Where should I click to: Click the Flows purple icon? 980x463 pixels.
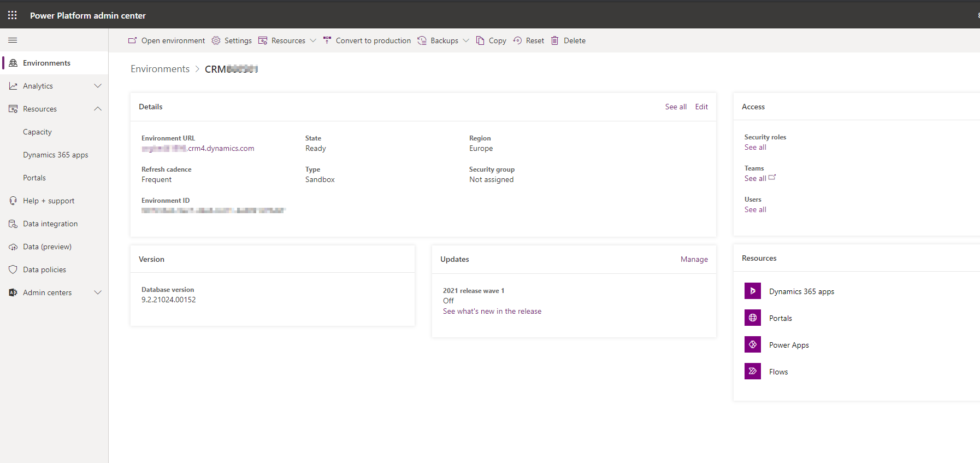(x=753, y=371)
